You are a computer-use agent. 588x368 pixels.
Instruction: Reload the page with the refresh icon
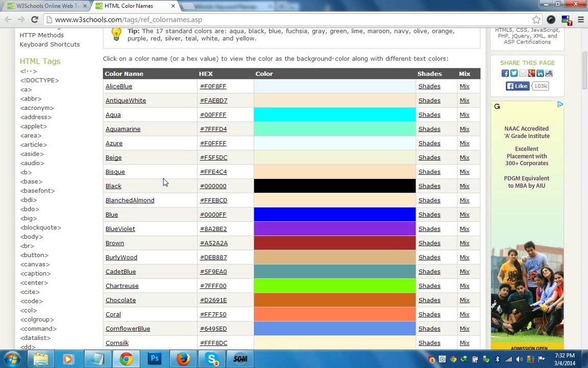[35, 19]
